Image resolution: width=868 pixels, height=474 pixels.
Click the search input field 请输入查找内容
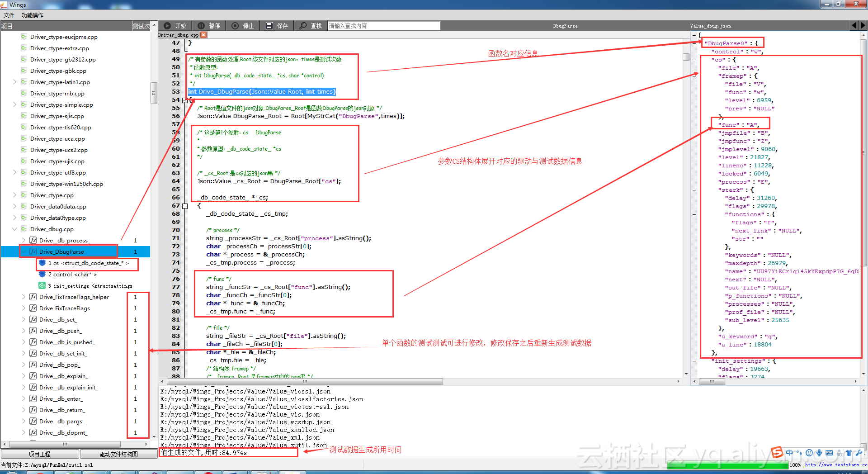point(384,26)
